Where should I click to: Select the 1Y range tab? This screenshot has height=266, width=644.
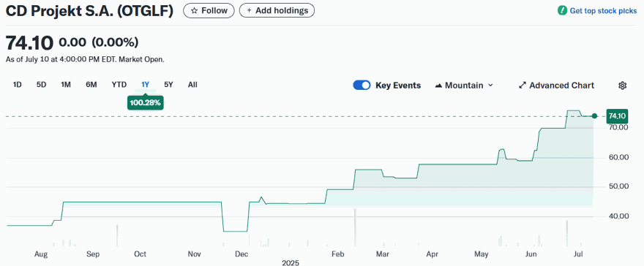click(x=146, y=85)
